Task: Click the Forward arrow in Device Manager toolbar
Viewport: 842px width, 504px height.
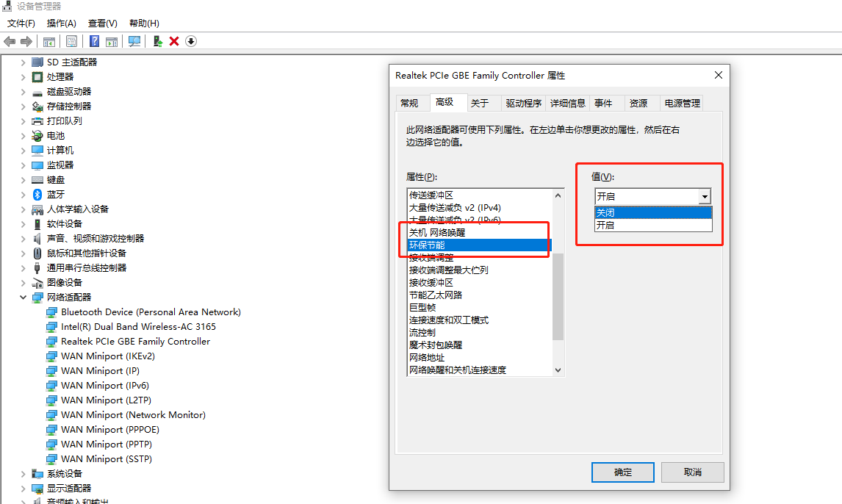Action: click(26, 41)
